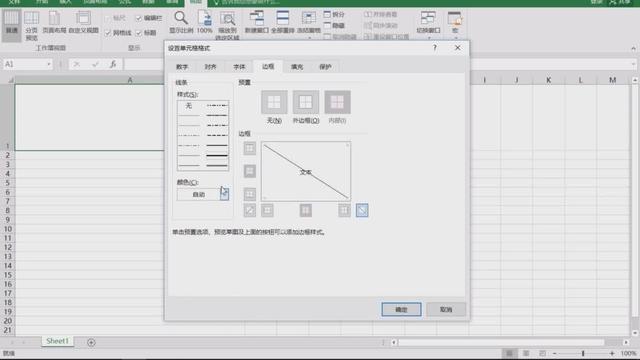Switch to Page Layout (页面布局) view
Screen dimensions: 640x360
pyautogui.click(x=54, y=23)
